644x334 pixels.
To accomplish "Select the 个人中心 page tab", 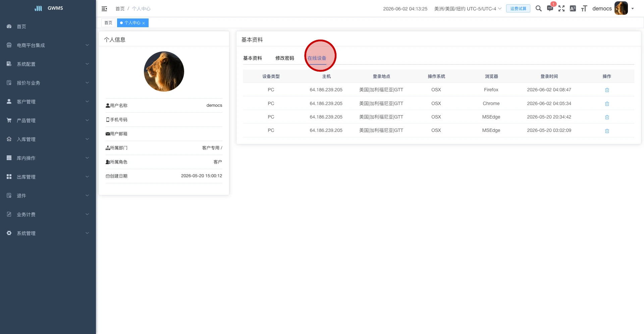I will [132, 23].
